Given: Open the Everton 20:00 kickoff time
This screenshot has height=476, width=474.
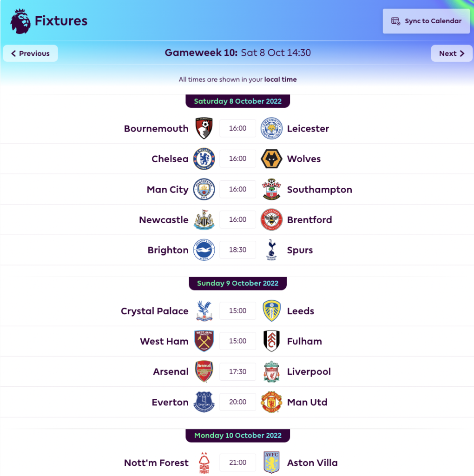Looking at the screenshot, I should [237, 402].
